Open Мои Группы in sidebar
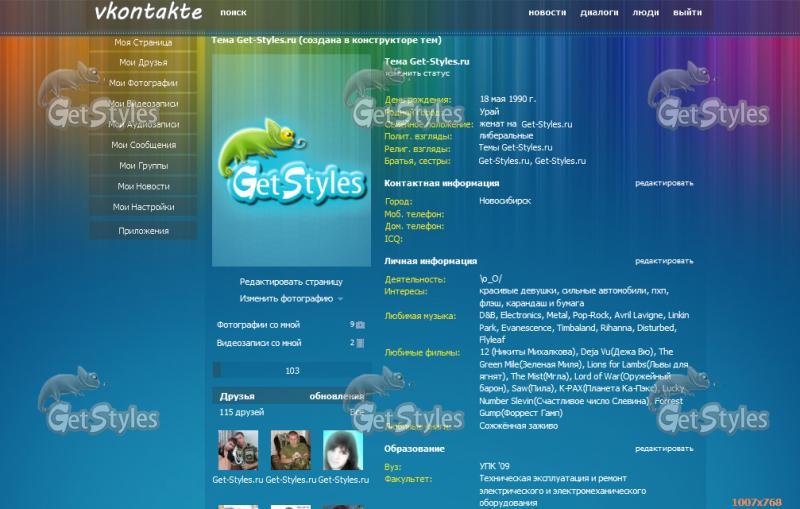Screen dimensions: 800x509 click(x=143, y=166)
